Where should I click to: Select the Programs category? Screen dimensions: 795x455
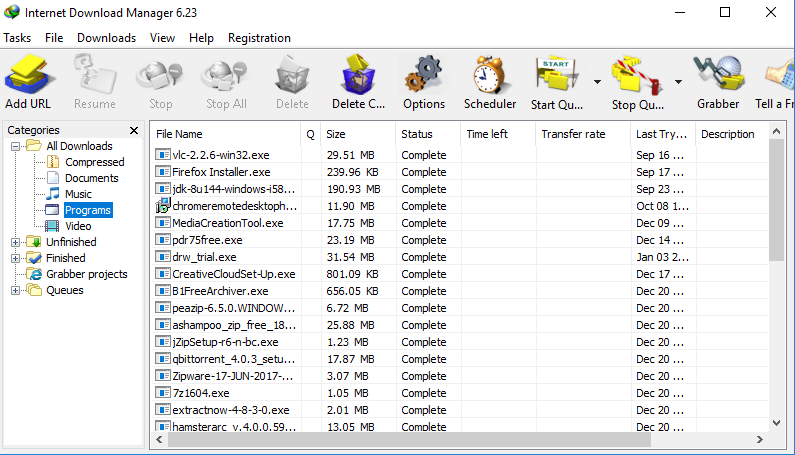(88, 210)
